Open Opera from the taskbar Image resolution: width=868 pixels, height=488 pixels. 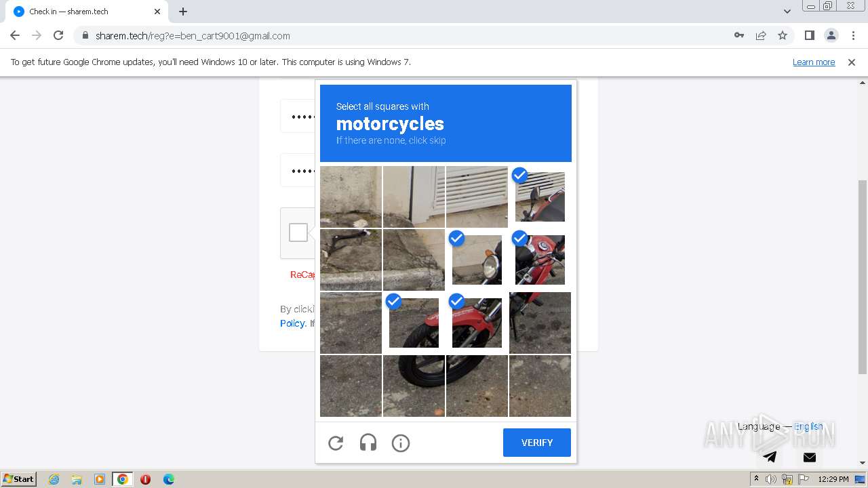pyautogui.click(x=145, y=479)
